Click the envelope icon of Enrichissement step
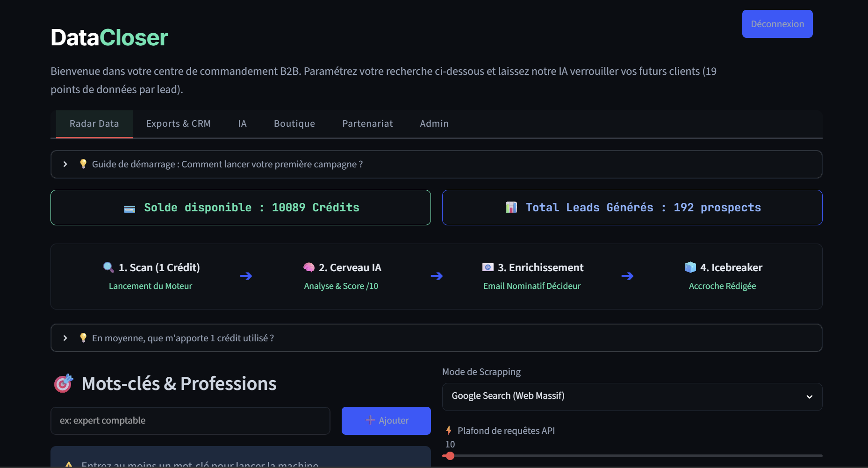Viewport: 868px width, 468px height. tap(488, 267)
